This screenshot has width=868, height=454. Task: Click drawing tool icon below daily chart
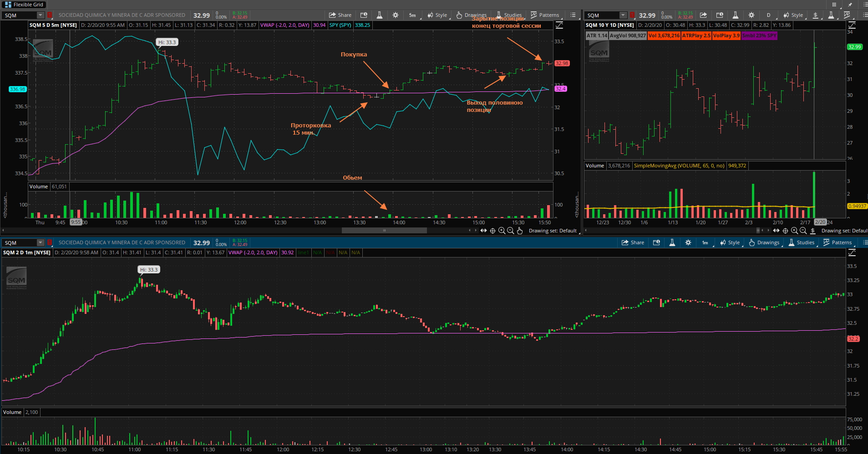click(812, 231)
